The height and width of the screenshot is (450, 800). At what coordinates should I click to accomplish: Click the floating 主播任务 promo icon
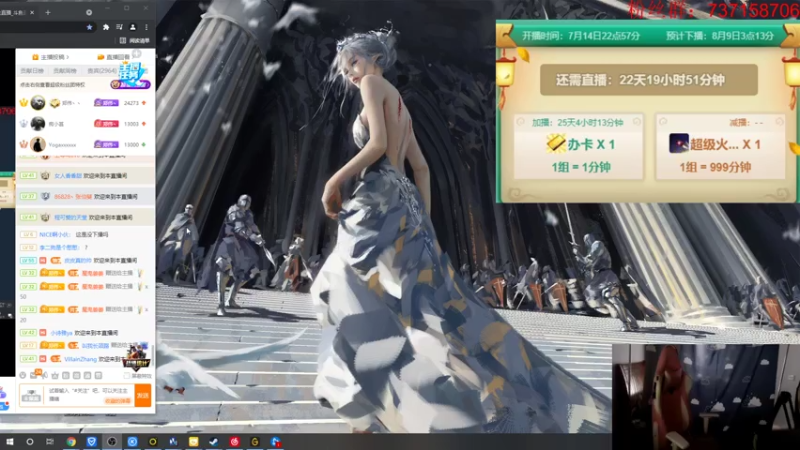click(x=132, y=72)
